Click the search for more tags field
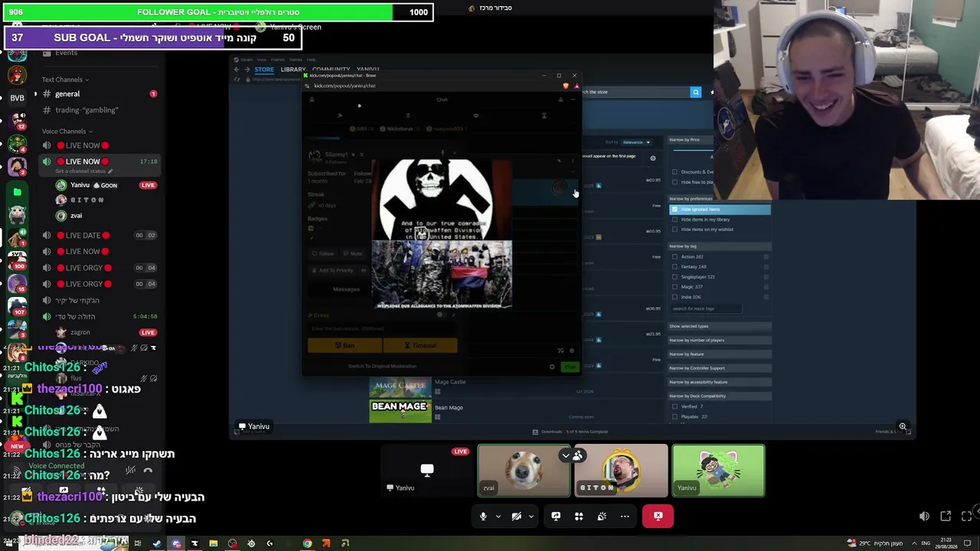The height and width of the screenshot is (551, 980). pyautogui.click(x=706, y=309)
